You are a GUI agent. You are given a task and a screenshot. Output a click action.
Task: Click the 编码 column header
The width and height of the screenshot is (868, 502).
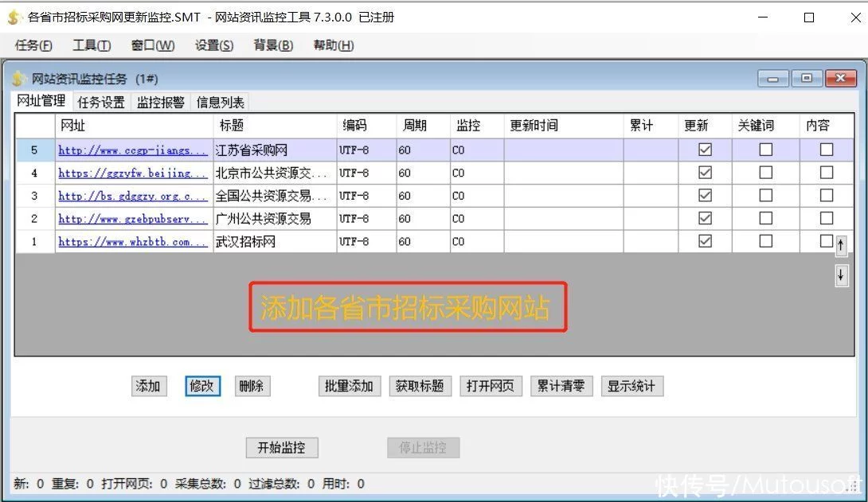[x=367, y=126]
